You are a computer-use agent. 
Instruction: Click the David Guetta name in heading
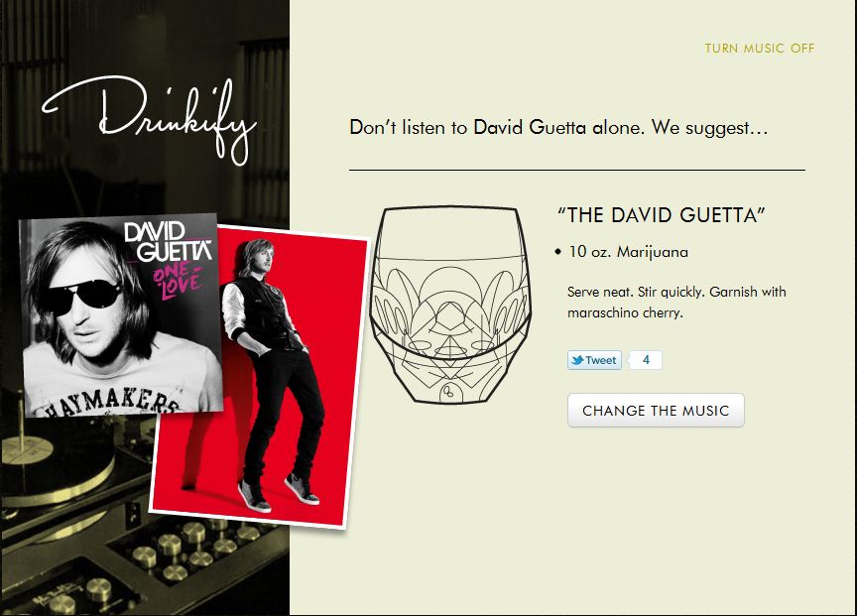[x=529, y=127]
